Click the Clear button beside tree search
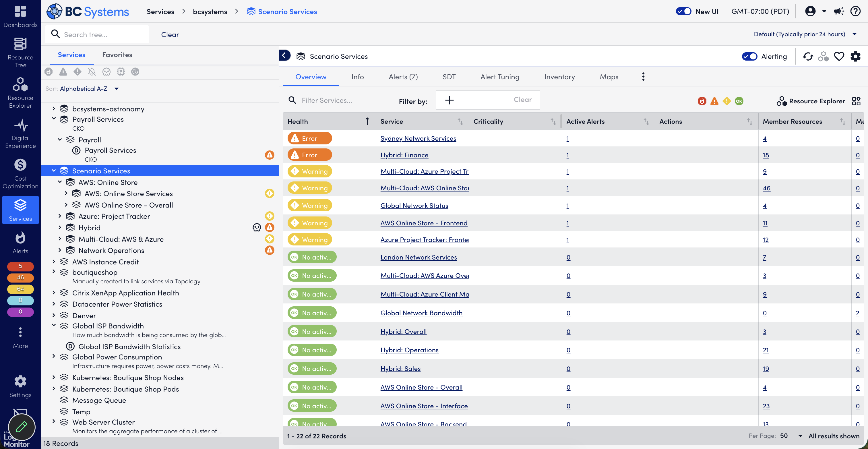Screen dimensions: 868x449 pyautogui.click(x=170, y=34)
